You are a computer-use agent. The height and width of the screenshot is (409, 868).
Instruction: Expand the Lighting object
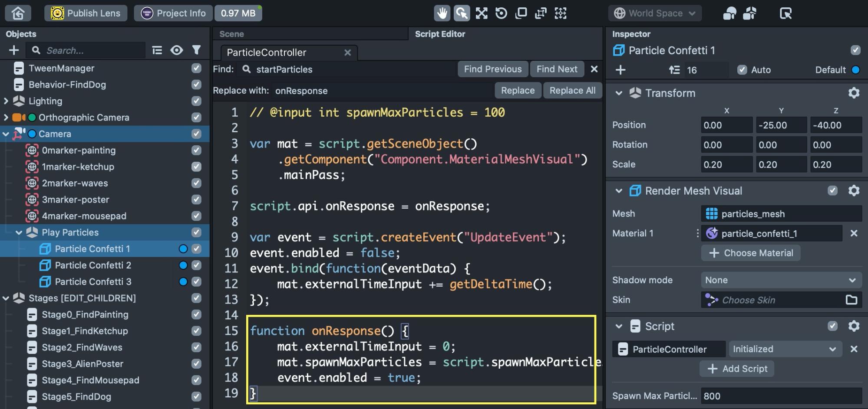(x=6, y=101)
